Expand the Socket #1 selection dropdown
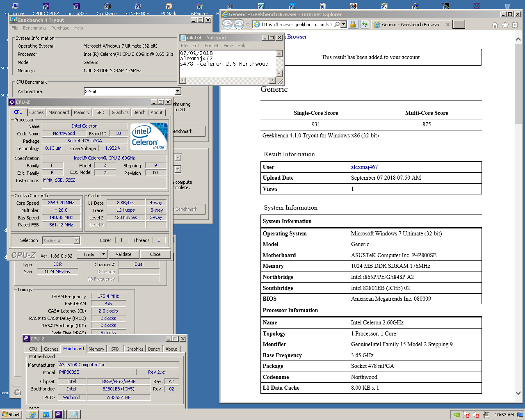525x420 pixels. 76,241
